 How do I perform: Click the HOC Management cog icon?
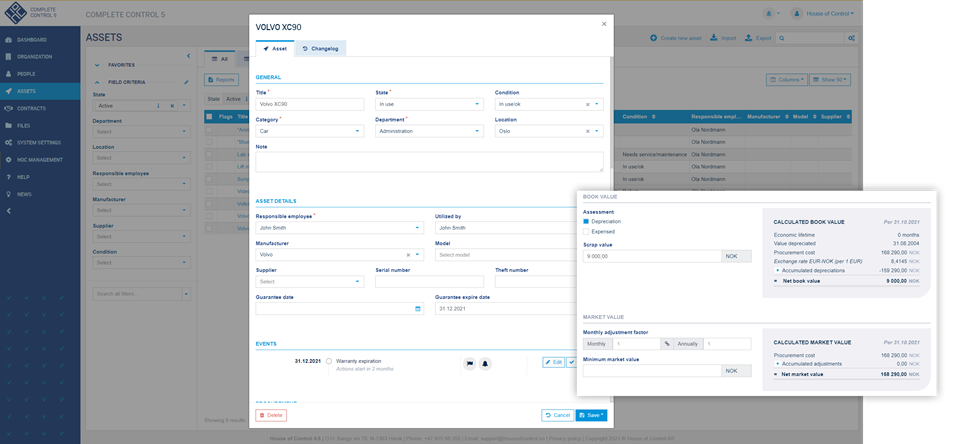click(x=8, y=160)
